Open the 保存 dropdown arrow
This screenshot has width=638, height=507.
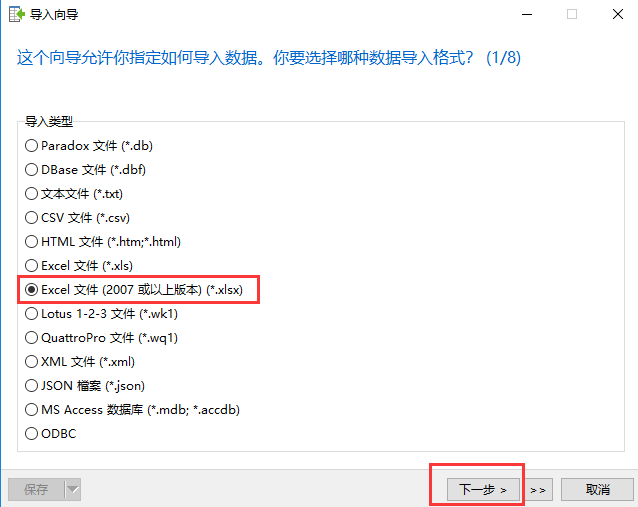(x=73, y=489)
